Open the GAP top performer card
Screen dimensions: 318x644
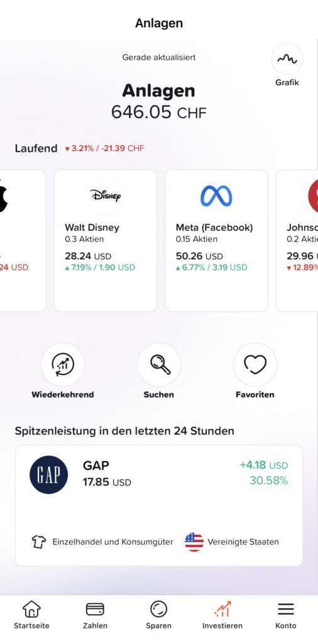(159, 506)
